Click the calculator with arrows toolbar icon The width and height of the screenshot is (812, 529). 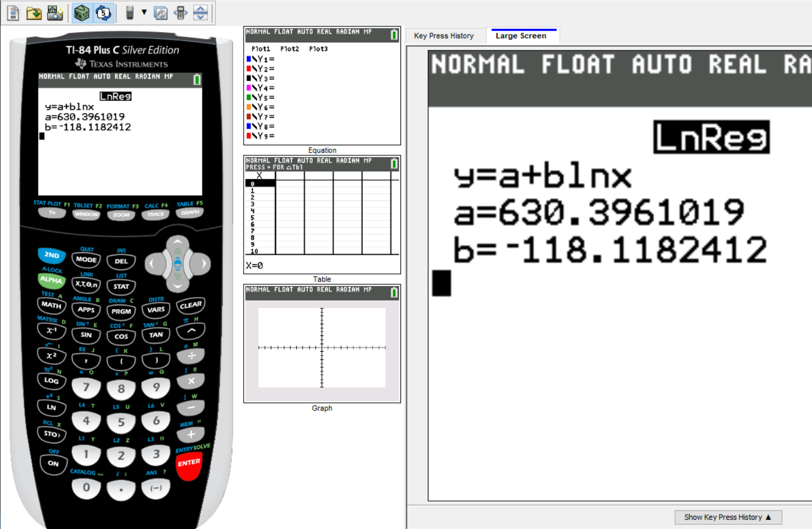pyautogui.click(x=181, y=13)
